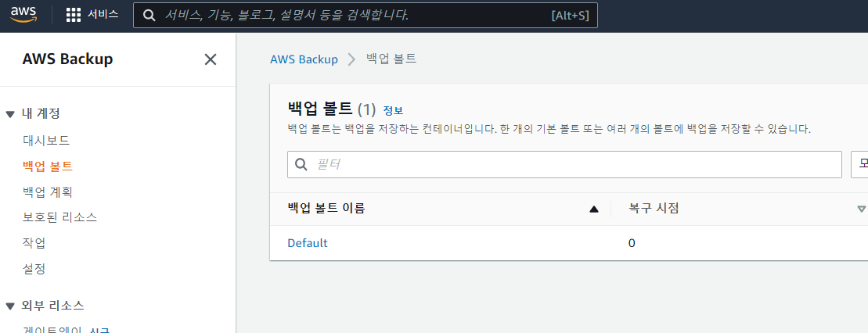This screenshot has height=333, width=868.
Task: Open the 정보 info link
Action: [x=393, y=110]
